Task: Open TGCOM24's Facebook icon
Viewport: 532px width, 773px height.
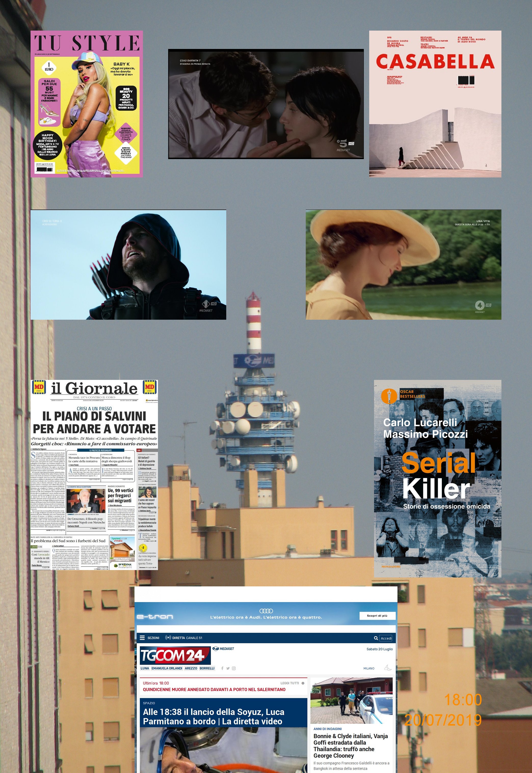Action: point(222,668)
